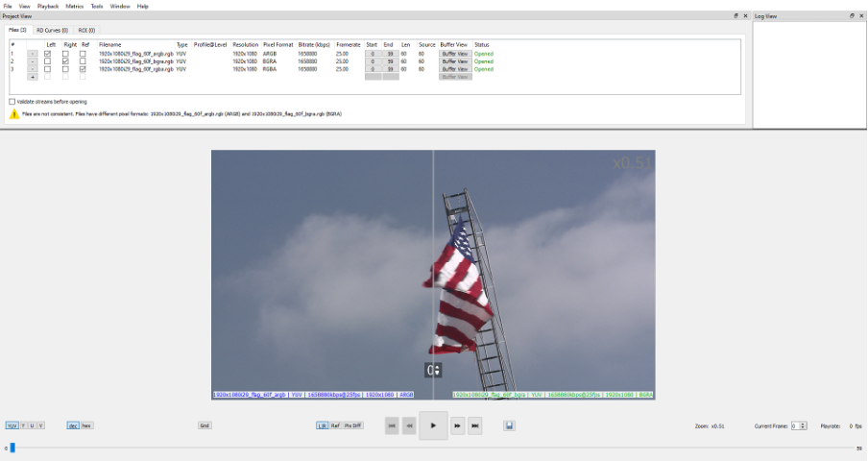Click the Current Frame input field

(x=795, y=425)
